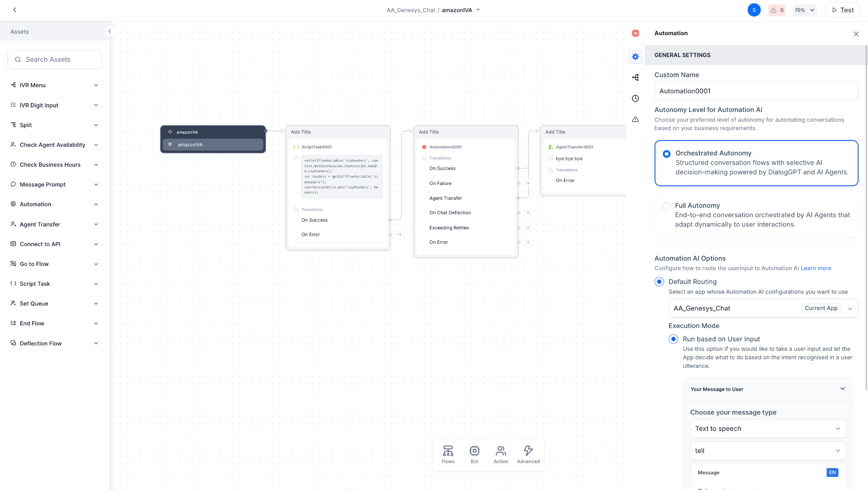Select the Default Routing radio button
Viewport: 868px width, 490px height.
pyautogui.click(x=659, y=281)
